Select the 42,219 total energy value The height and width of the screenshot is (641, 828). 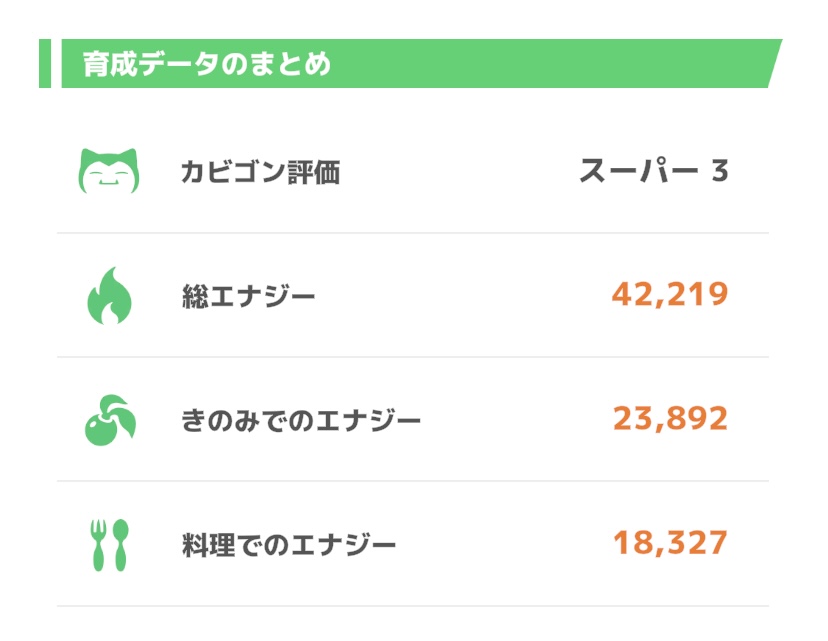pyautogui.click(x=670, y=294)
